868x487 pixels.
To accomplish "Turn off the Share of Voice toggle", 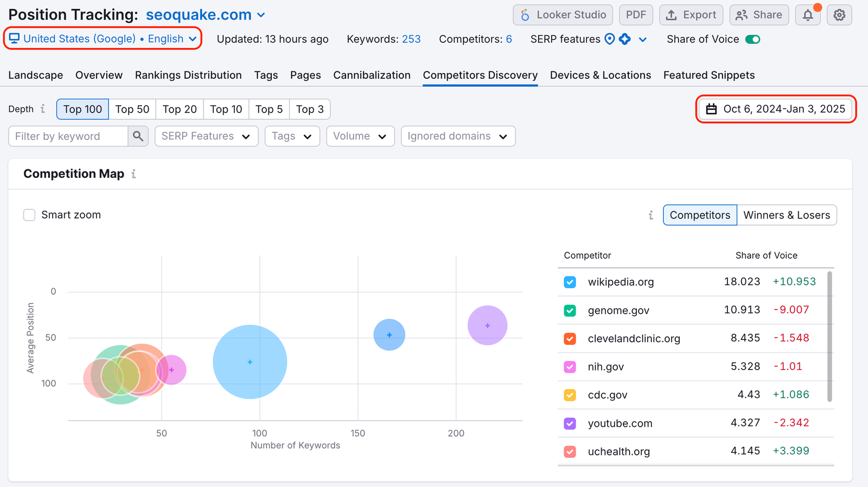I will click(x=752, y=39).
